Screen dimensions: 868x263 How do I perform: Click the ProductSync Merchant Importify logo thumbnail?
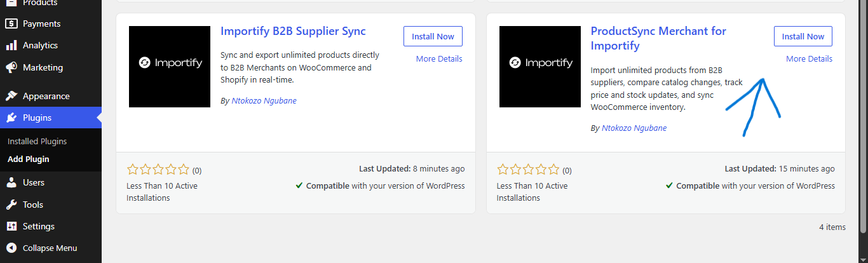point(540,67)
